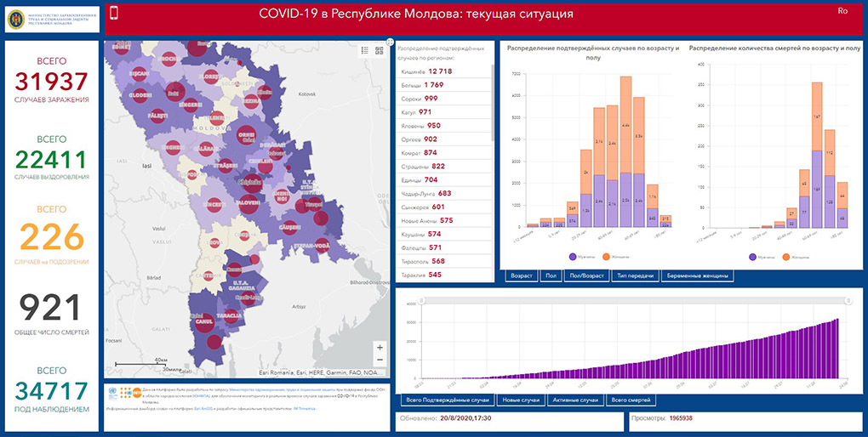
Task: Click the UN agency logos in the footer
Action: 123,391
